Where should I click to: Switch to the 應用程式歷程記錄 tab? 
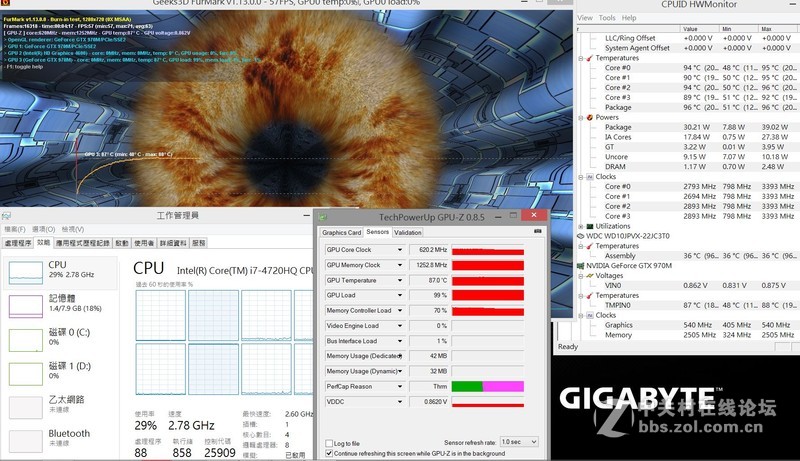coord(83,243)
